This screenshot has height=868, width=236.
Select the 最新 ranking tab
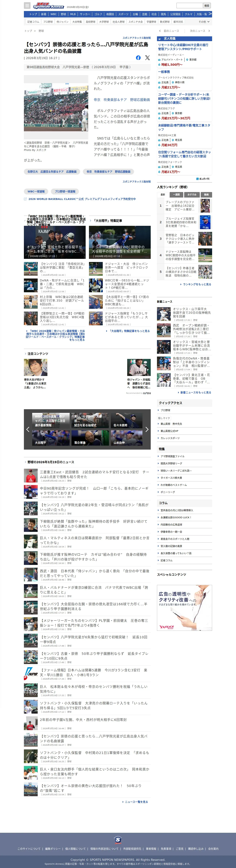pyautogui.click(x=163, y=194)
